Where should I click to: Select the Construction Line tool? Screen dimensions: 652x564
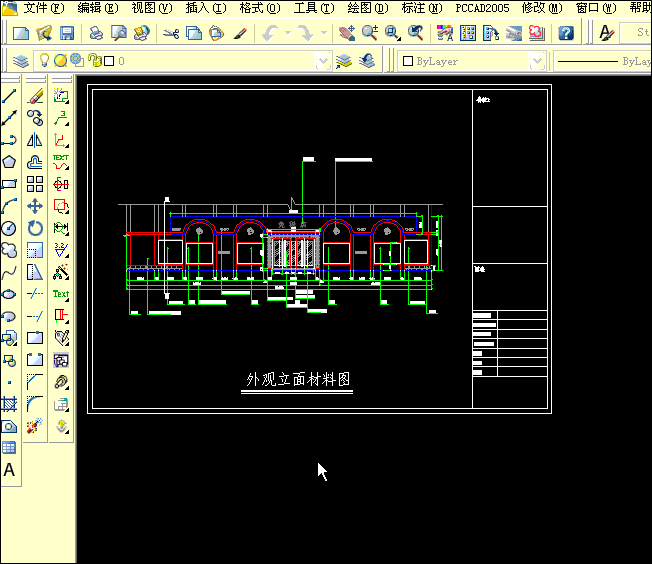[9, 118]
